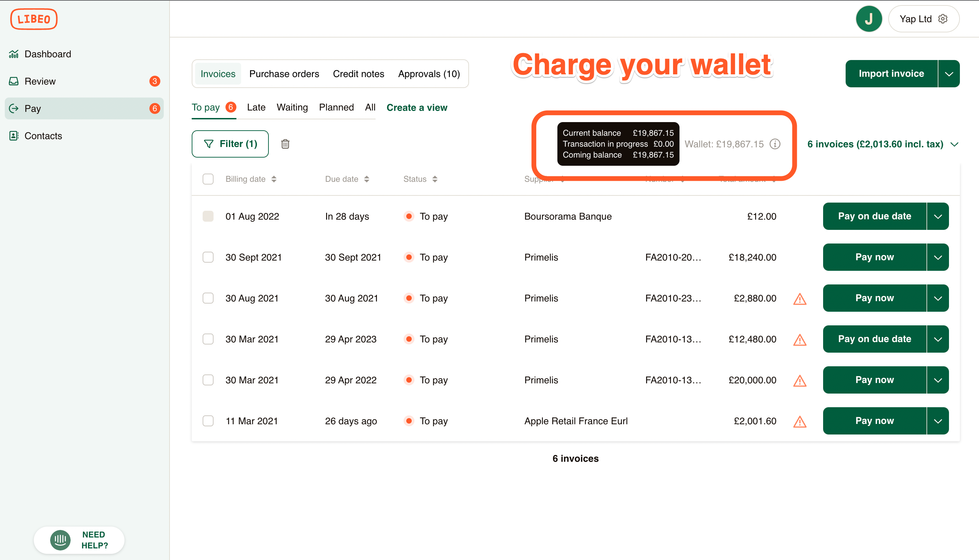The height and width of the screenshot is (560, 979).
Task: Click the wallet info icon
Action: click(x=775, y=144)
